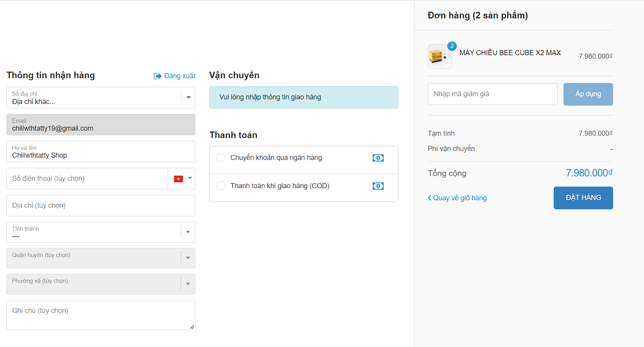644x347 pixels.
Task: Click the back chevron beside Quay về giỏ hàng
Action: (430, 198)
